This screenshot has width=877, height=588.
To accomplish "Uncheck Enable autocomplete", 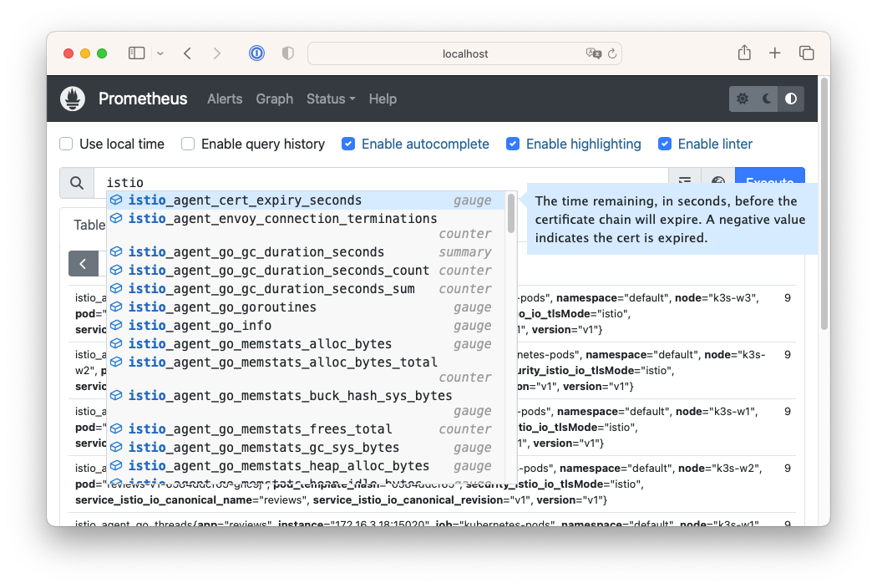I will pyautogui.click(x=348, y=144).
